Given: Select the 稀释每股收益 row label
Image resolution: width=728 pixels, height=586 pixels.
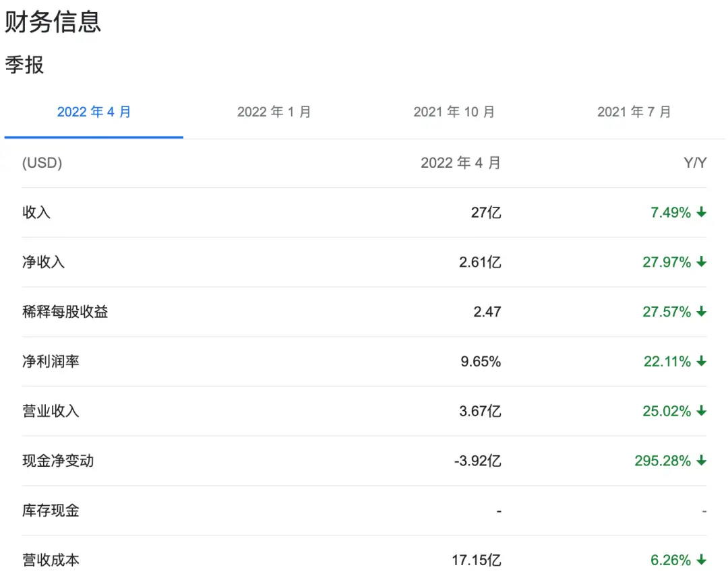Looking at the screenshot, I should [65, 312].
